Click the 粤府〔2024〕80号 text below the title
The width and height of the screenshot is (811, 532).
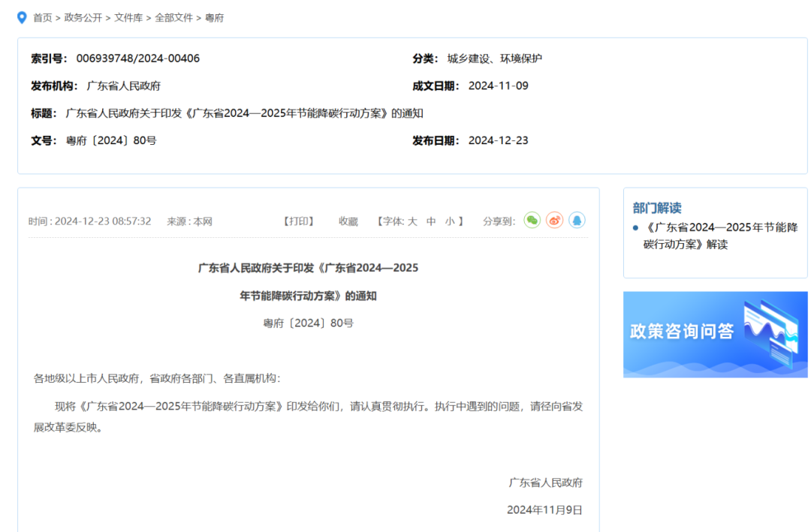[x=308, y=323]
